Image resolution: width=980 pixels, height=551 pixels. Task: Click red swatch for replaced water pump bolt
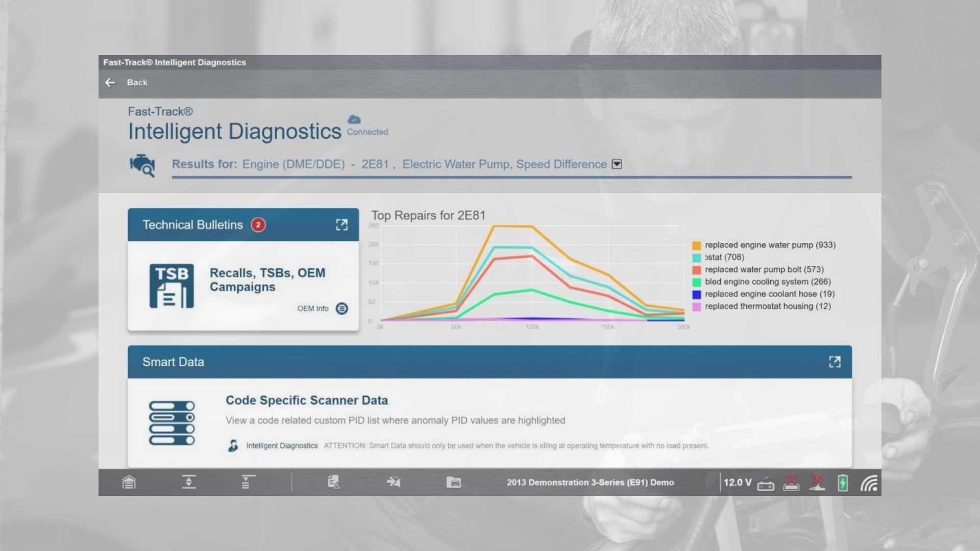tap(697, 270)
